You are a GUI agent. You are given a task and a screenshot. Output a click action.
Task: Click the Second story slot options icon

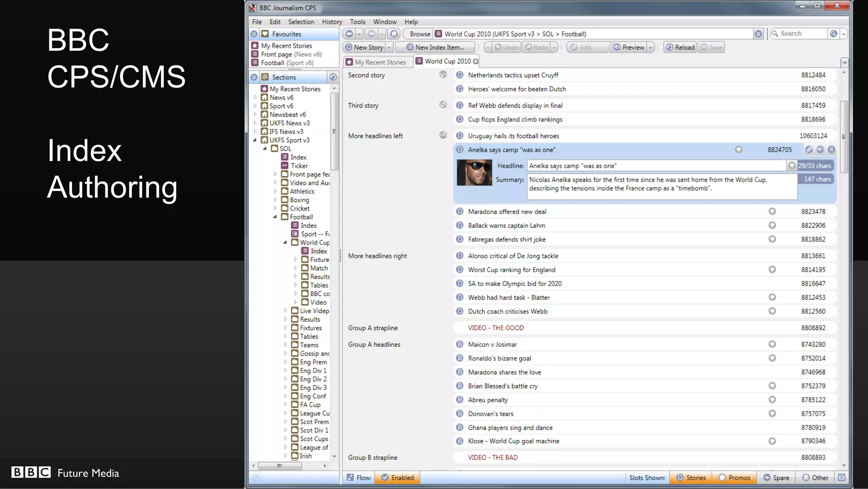coord(443,75)
